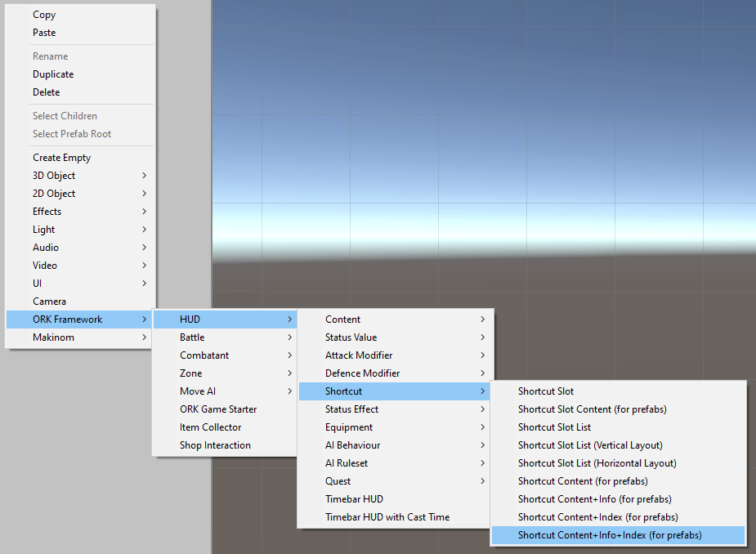Select ORK Game Starter

tap(217, 409)
